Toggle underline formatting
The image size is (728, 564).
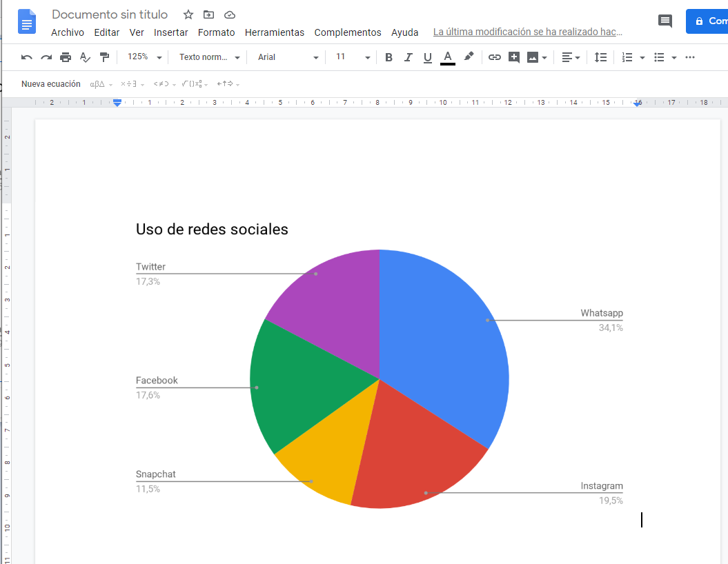[427, 57]
